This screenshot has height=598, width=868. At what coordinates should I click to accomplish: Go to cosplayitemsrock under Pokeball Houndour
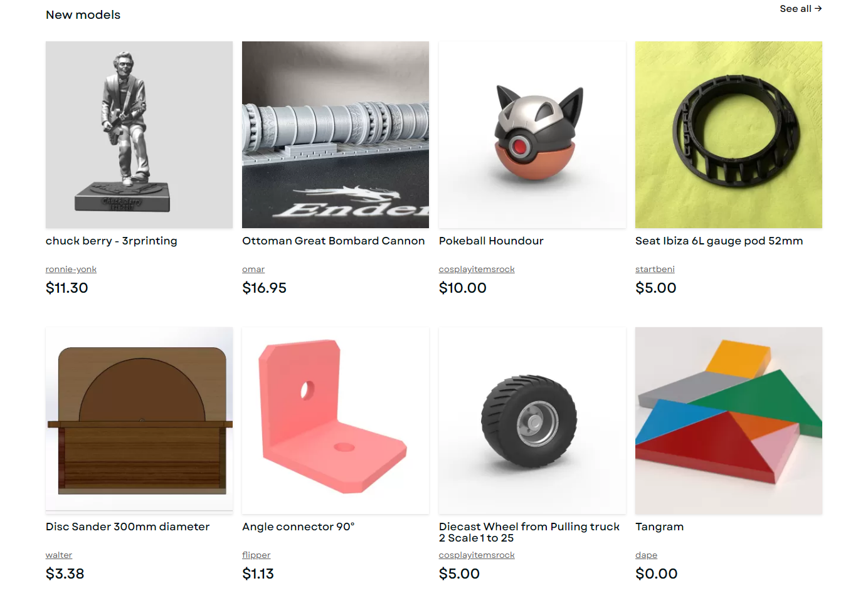pos(477,269)
